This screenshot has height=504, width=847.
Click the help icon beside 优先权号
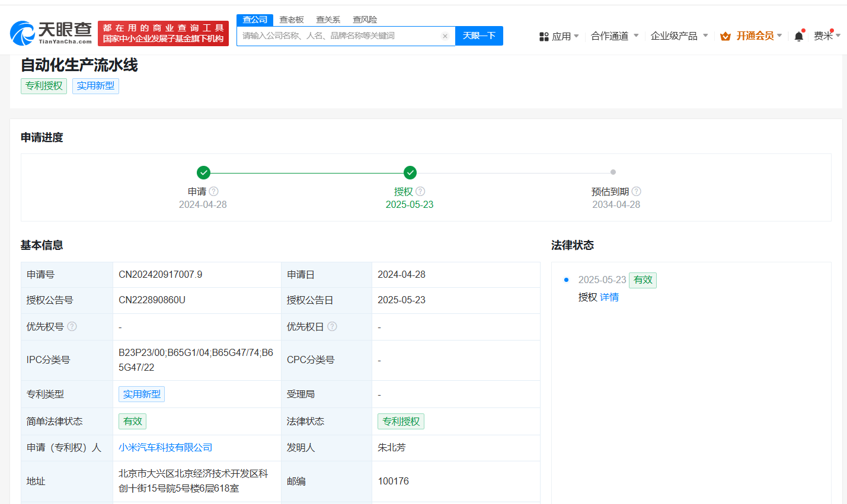[72, 326]
